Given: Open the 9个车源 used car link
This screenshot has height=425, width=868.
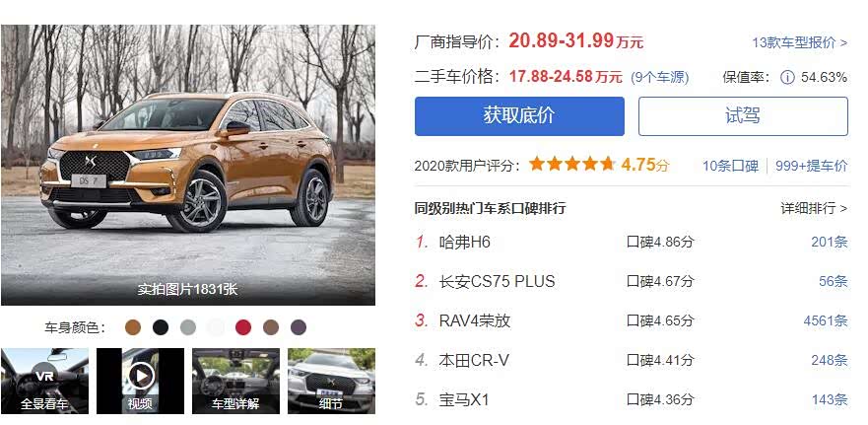Looking at the screenshot, I should (x=659, y=77).
